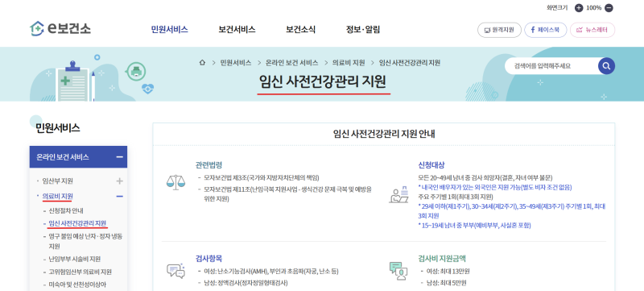This screenshot has width=644, height=291.
Task: Click 의료비 지원 in the breadcrumb
Action: pyautogui.click(x=349, y=63)
